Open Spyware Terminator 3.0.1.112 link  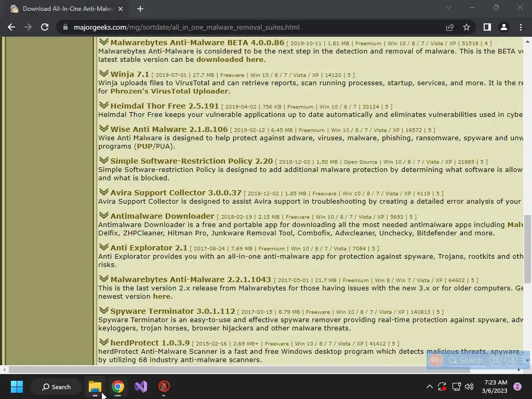(x=172, y=311)
